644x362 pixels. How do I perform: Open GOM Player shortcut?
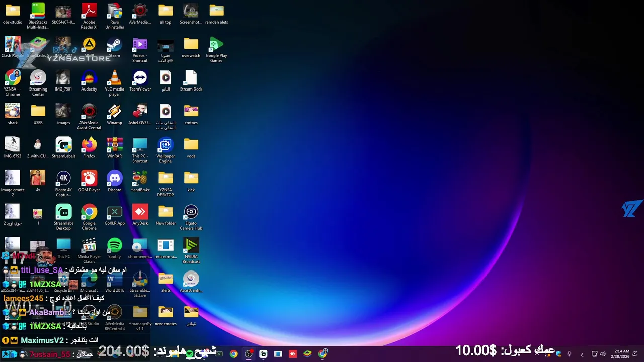click(89, 182)
